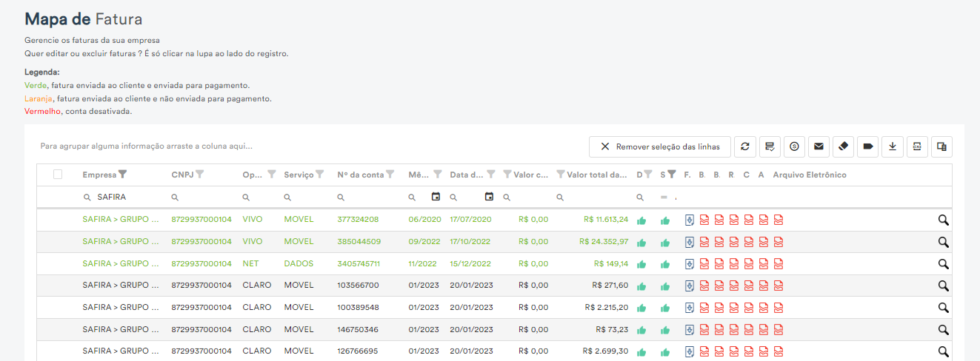Open magnifier for account 385044509 row
Image resolution: width=980 pixels, height=361 pixels.
click(943, 242)
